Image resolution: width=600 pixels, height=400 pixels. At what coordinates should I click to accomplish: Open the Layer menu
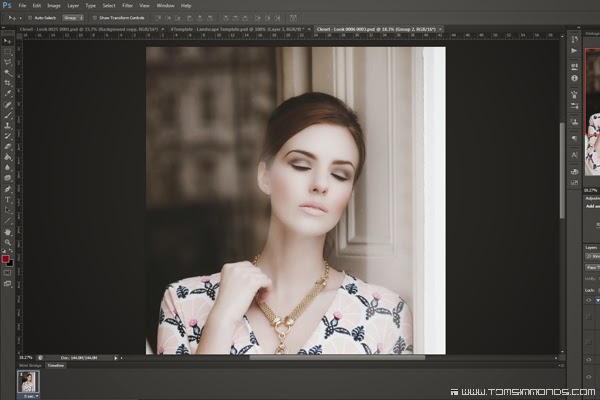[73, 6]
